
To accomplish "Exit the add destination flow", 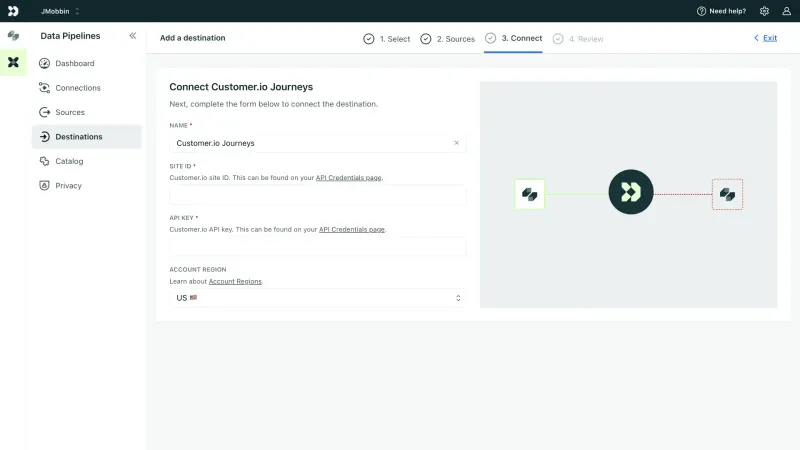I will click(x=770, y=38).
